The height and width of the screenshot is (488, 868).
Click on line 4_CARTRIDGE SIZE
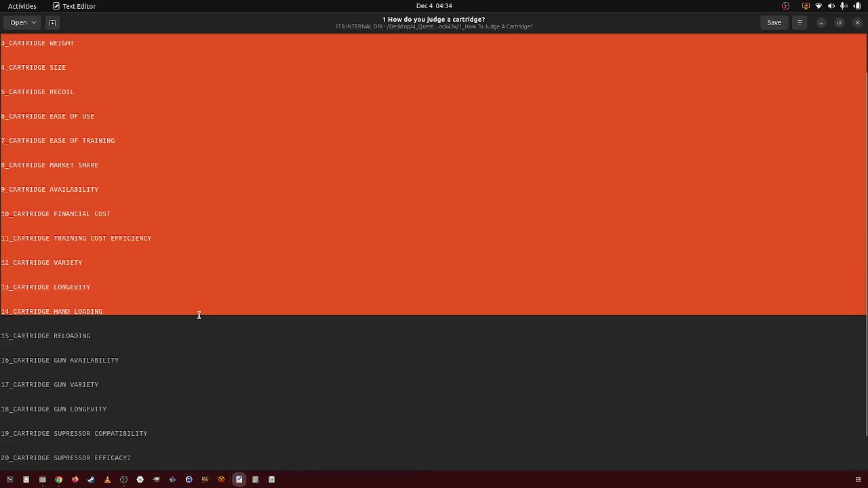[x=33, y=67]
